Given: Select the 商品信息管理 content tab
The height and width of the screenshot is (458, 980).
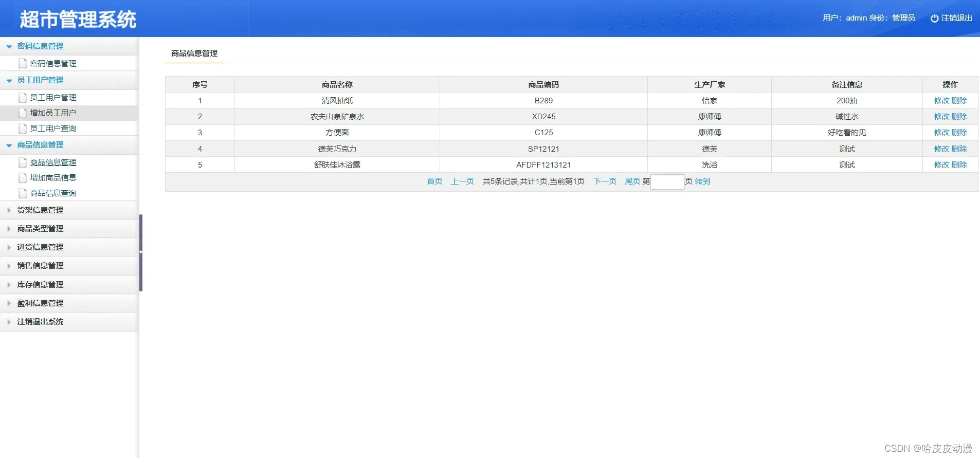Looking at the screenshot, I should click(194, 53).
